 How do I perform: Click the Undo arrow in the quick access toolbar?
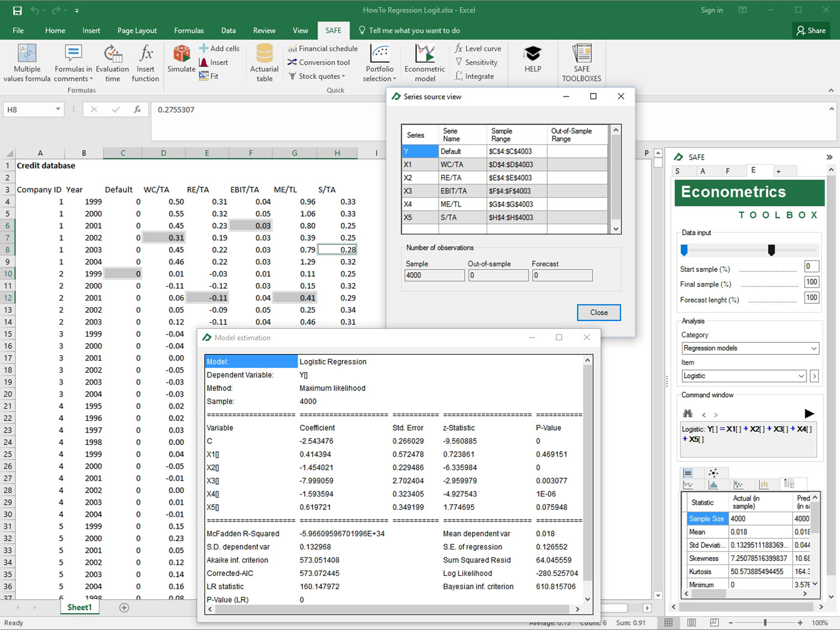tap(35, 10)
